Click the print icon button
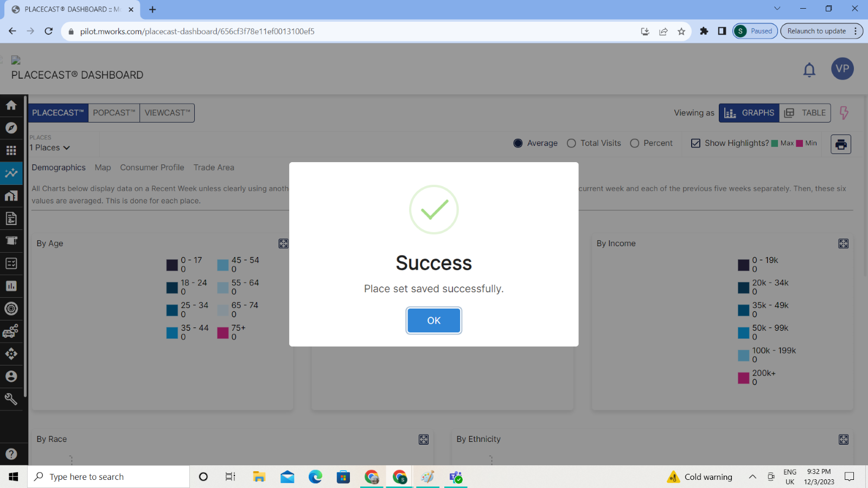The width and height of the screenshot is (868, 488). [841, 144]
